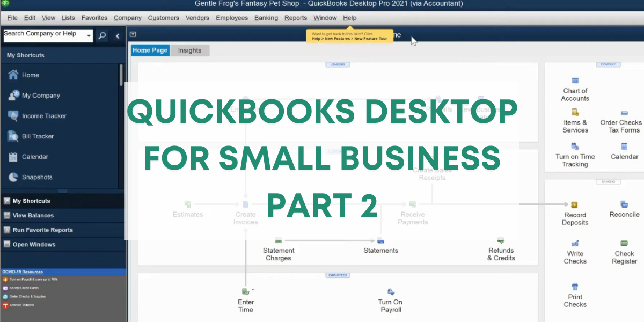Click Order Checks & Supplies link

tap(27, 296)
